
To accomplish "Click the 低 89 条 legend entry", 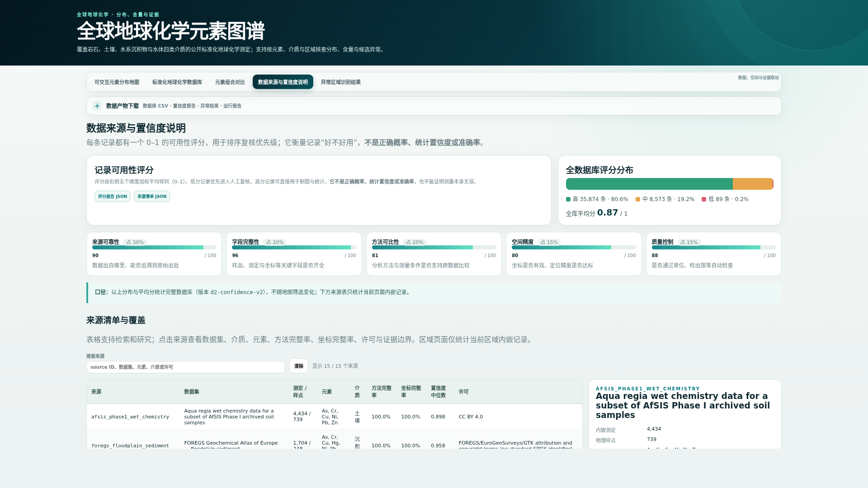I will pos(725,199).
